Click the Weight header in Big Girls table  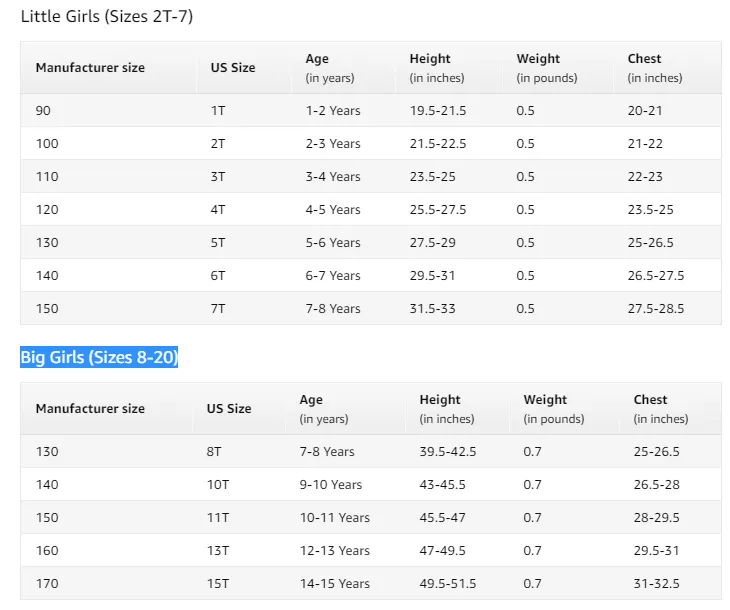pos(545,400)
